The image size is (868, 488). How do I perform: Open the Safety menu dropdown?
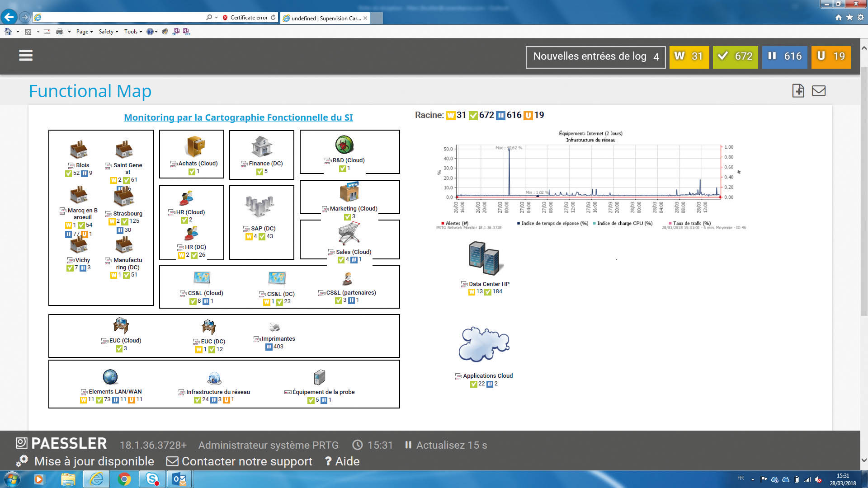coord(108,32)
